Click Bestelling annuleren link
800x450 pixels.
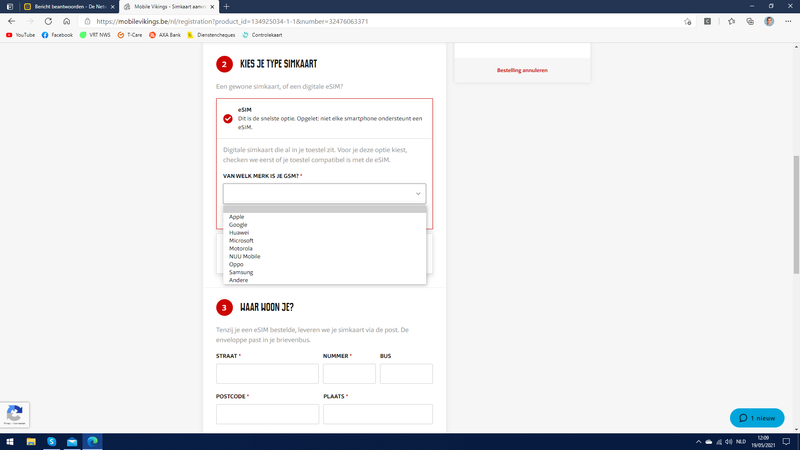click(x=522, y=70)
